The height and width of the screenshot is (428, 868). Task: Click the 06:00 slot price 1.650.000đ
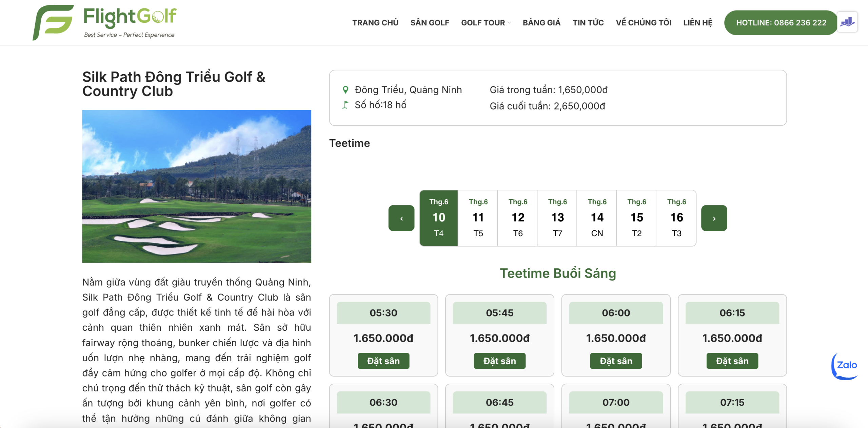(616, 338)
